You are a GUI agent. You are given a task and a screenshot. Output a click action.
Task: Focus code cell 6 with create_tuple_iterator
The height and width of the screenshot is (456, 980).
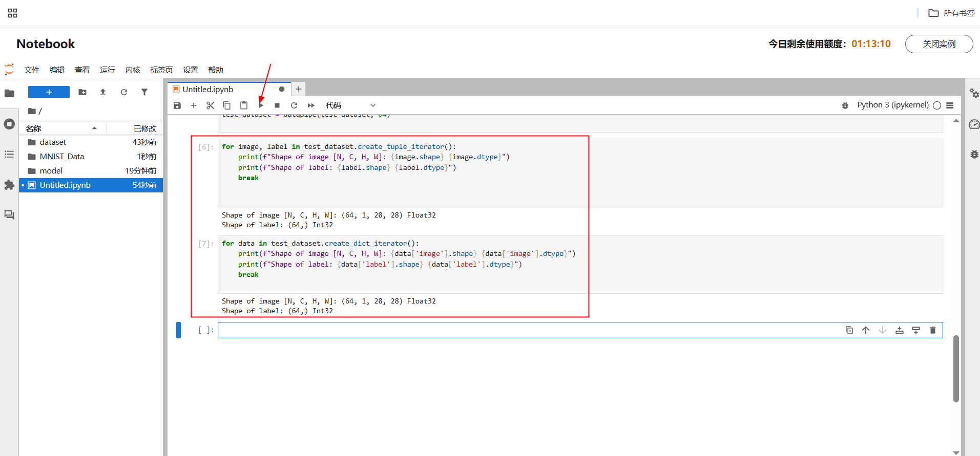coord(580,173)
